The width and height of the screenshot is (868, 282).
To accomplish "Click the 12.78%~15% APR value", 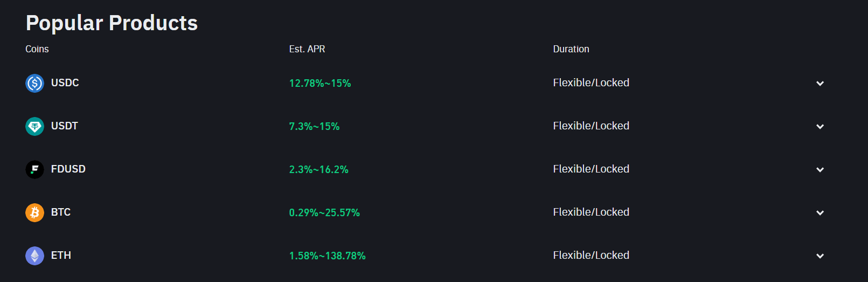I will coord(320,83).
